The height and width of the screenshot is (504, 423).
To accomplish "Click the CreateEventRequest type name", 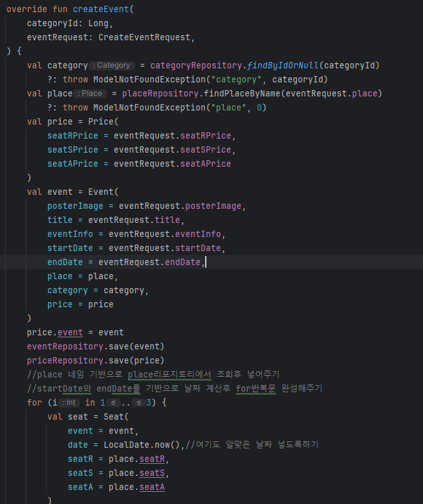I will click(x=144, y=37).
